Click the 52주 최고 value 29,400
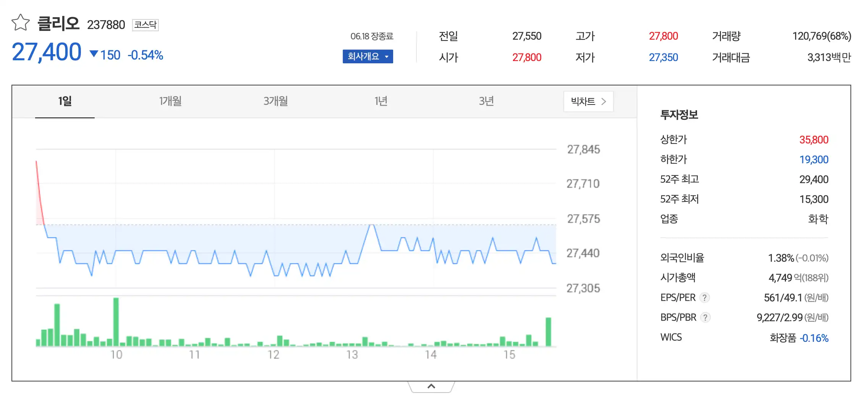 pyautogui.click(x=814, y=180)
